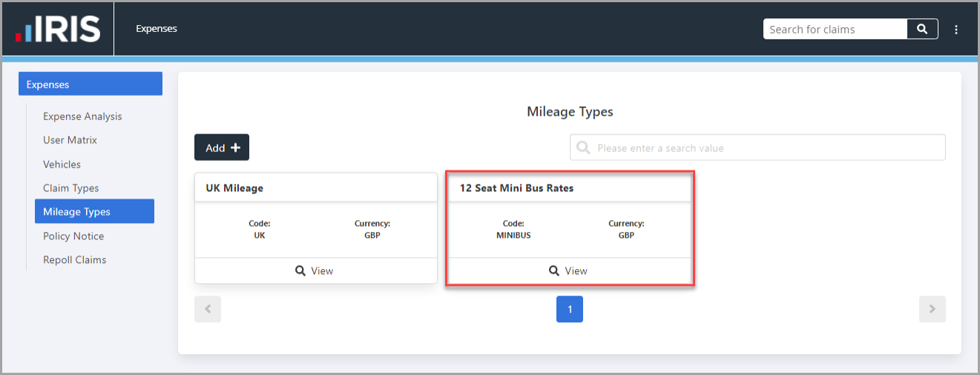View the UK Mileage type
The image size is (980, 375).
(315, 271)
